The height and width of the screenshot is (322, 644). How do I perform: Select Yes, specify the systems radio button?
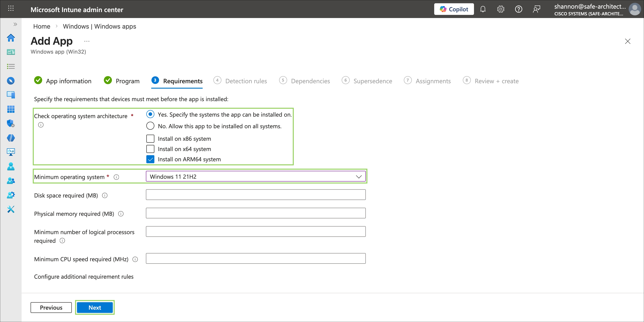click(150, 114)
